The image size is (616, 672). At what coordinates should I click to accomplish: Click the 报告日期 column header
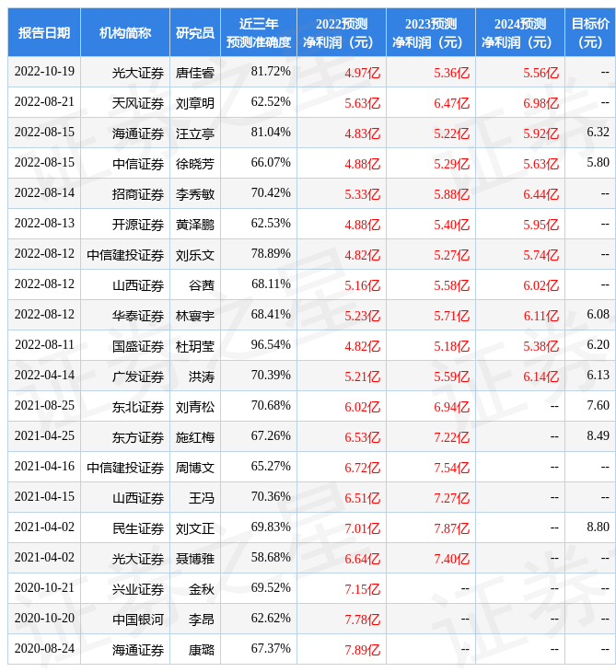coord(44,32)
